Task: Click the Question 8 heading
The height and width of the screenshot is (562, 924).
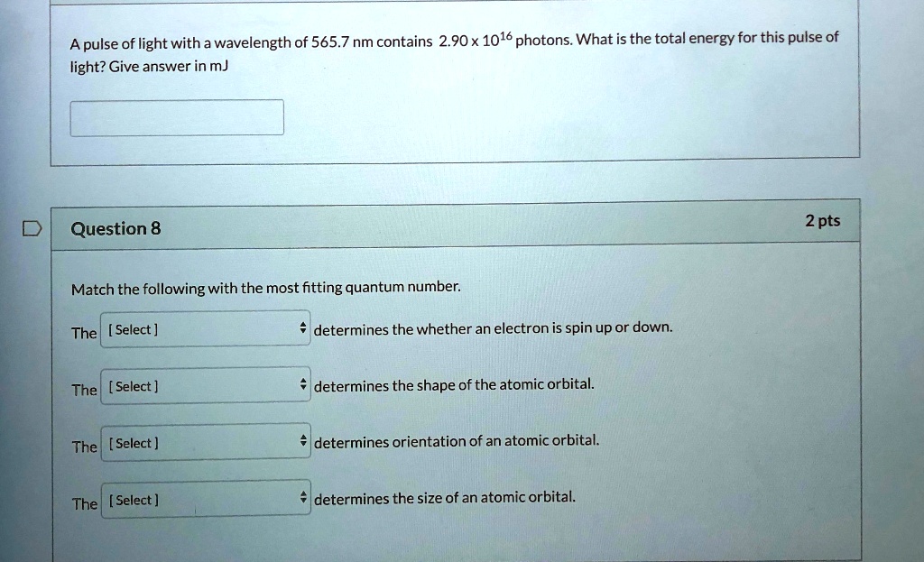Action: point(115,229)
